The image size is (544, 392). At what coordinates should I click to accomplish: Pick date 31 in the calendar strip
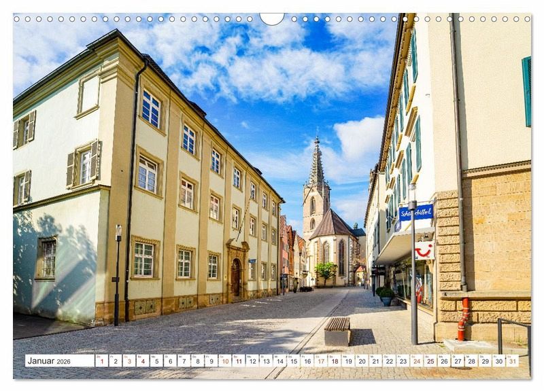point(513,361)
